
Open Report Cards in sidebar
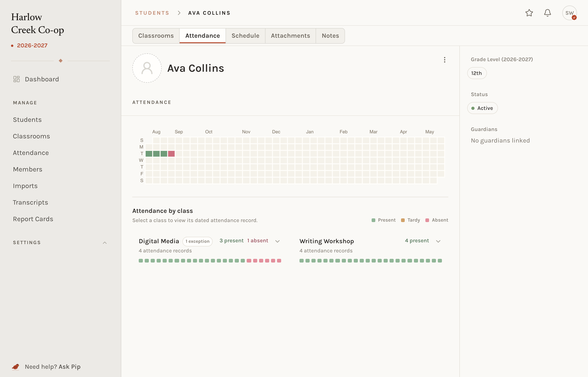(33, 219)
